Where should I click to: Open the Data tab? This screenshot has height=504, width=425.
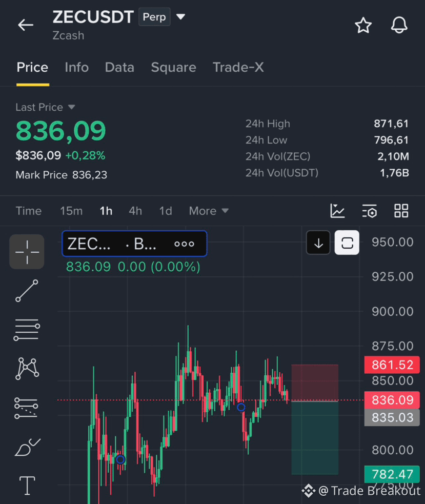click(119, 68)
